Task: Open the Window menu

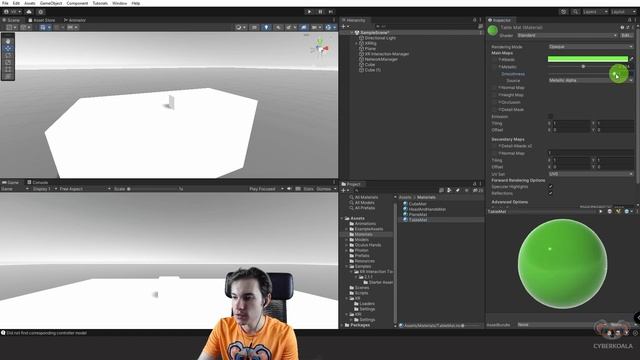Action: click(x=120, y=3)
